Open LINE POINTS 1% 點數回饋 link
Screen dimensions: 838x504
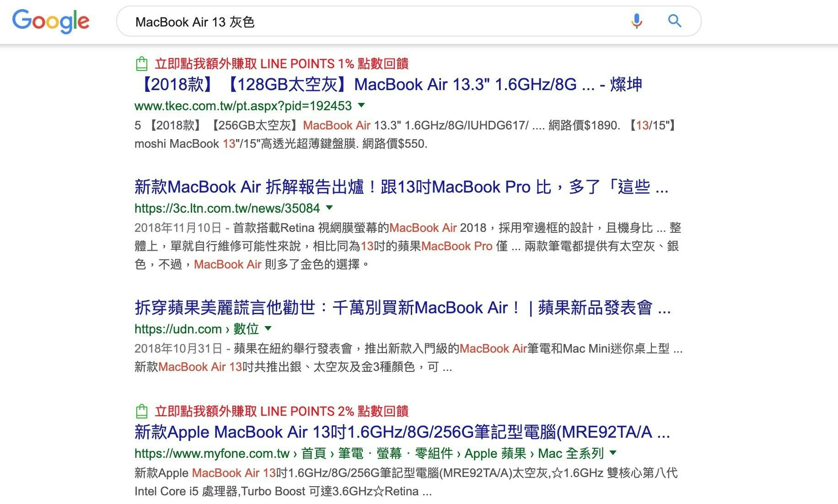click(x=281, y=64)
